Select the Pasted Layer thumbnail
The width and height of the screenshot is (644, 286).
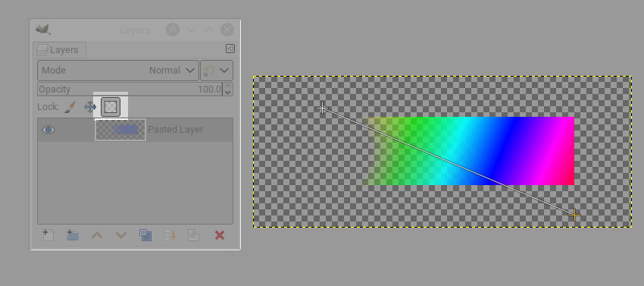(120, 130)
